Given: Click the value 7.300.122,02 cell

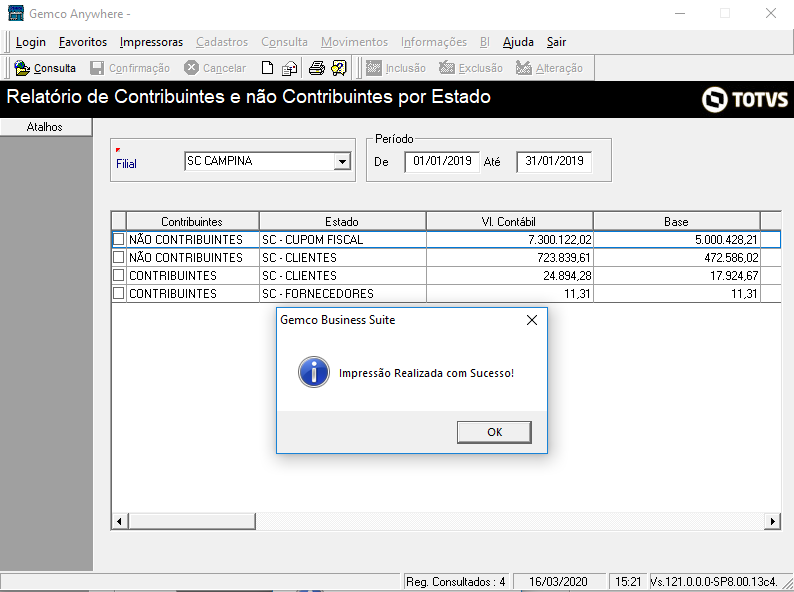Looking at the screenshot, I should tap(509, 240).
